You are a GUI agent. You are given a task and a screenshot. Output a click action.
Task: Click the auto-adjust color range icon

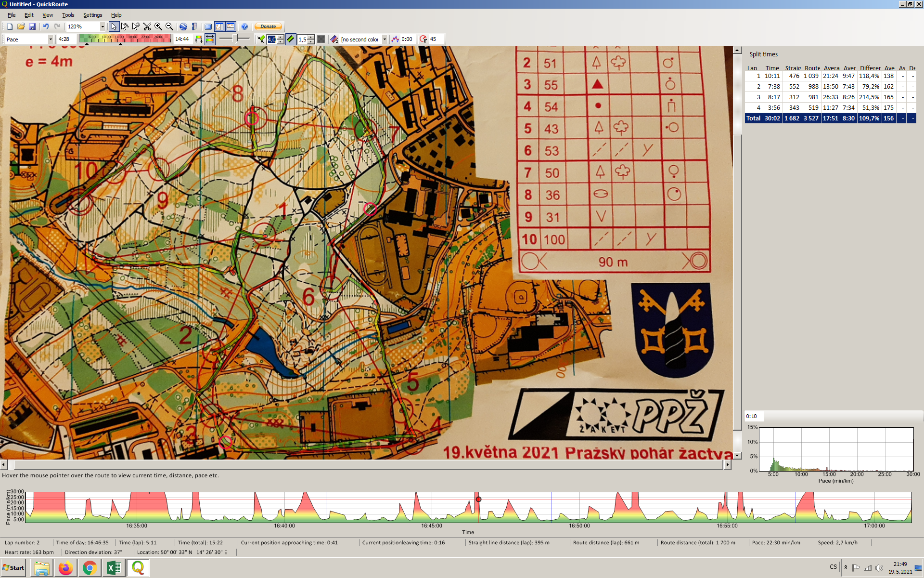[x=199, y=39]
